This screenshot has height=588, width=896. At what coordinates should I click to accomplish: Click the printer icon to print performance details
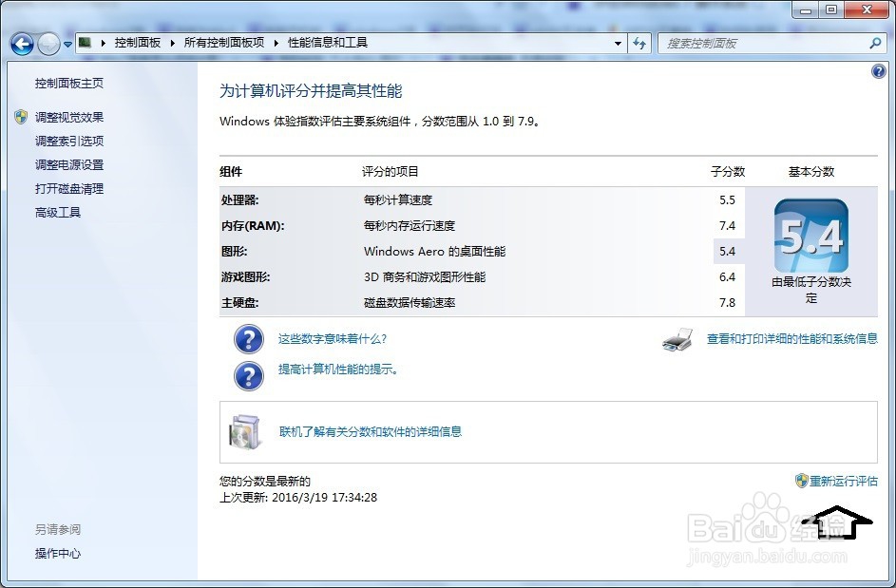pyautogui.click(x=676, y=339)
